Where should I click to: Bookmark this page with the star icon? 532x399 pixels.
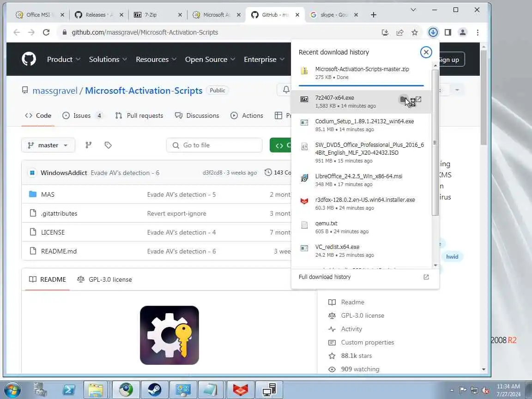[415, 32]
